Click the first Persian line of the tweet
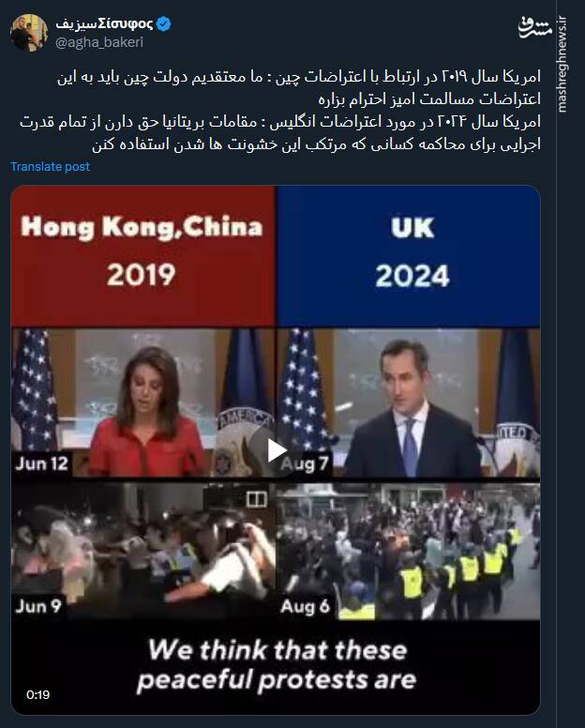 [x=299, y=77]
